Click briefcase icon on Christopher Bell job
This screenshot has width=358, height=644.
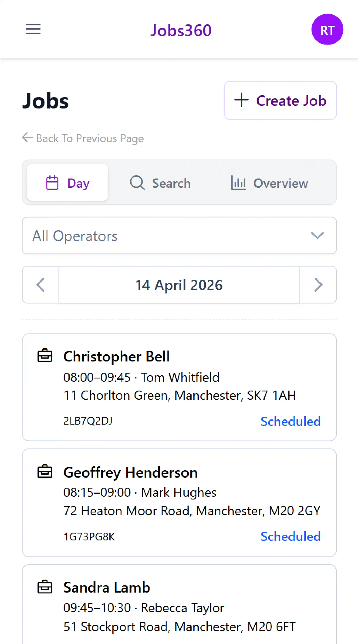[45, 355]
